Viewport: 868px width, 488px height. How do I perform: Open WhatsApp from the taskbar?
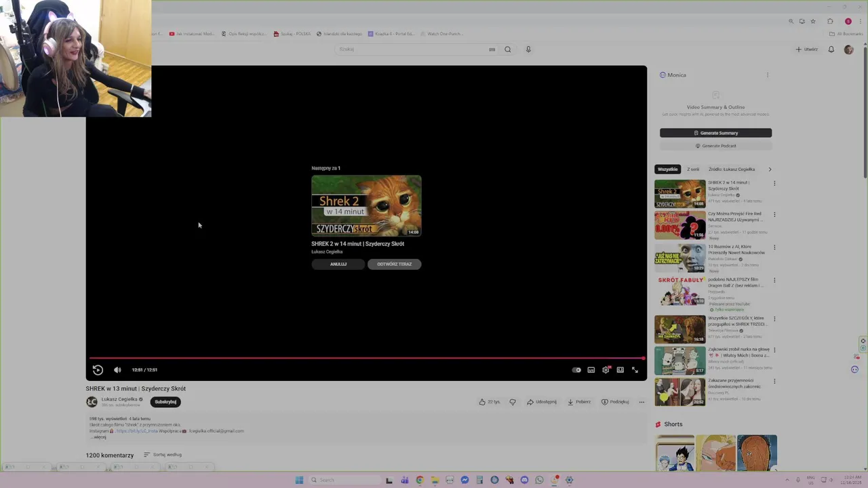[539, 480]
